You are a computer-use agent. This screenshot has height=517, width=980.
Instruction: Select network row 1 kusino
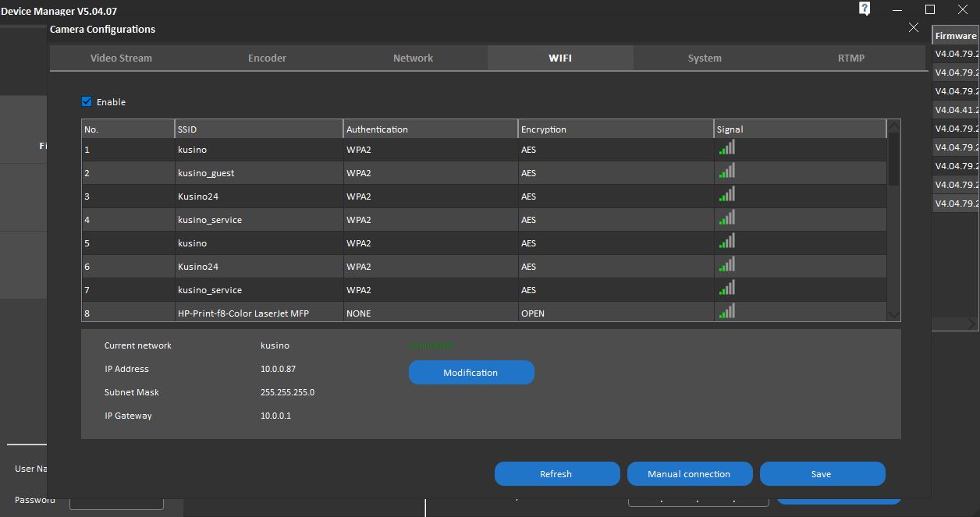point(484,150)
